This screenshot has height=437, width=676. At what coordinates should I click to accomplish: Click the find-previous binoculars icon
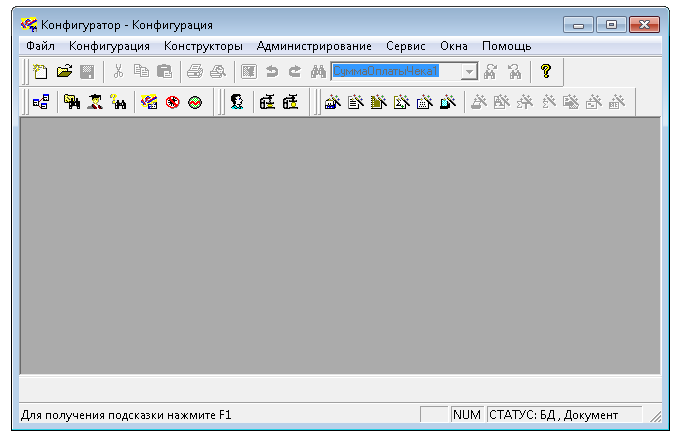point(514,72)
